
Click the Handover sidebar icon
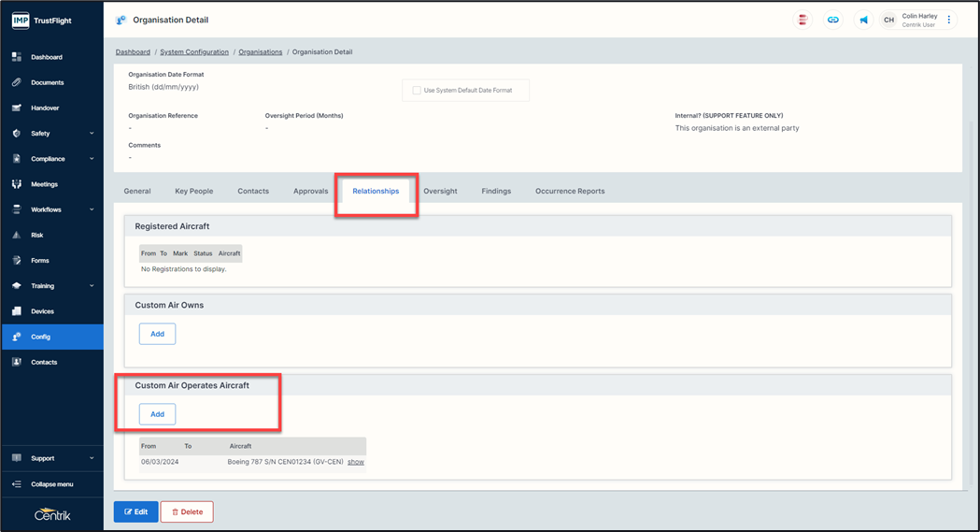click(x=17, y=108)
